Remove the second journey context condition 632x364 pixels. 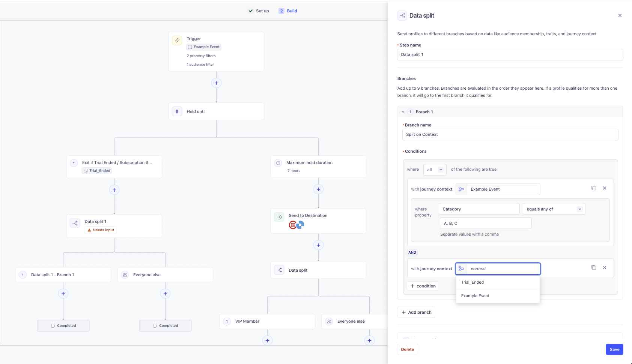point(604,268)
